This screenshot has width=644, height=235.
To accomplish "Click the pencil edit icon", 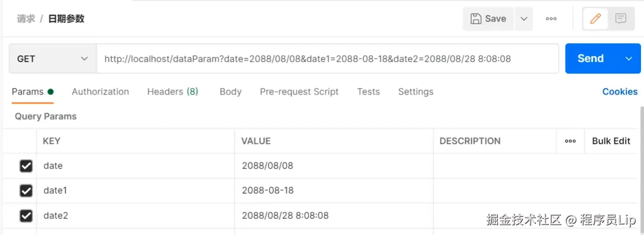I will [x=595, y=19].
